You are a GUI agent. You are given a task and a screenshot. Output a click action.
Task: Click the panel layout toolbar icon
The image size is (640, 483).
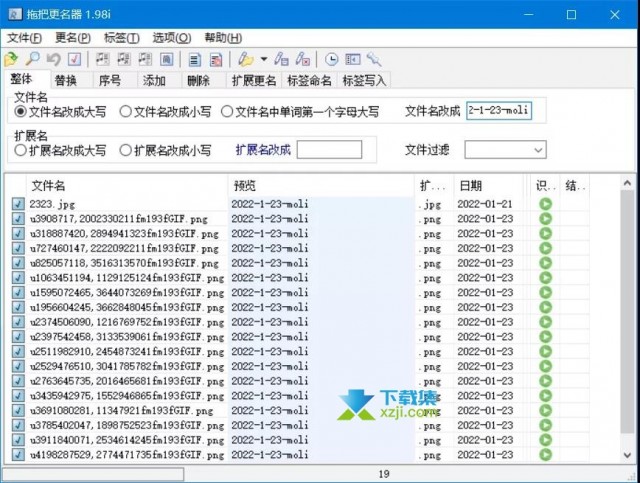click(353, 60)
